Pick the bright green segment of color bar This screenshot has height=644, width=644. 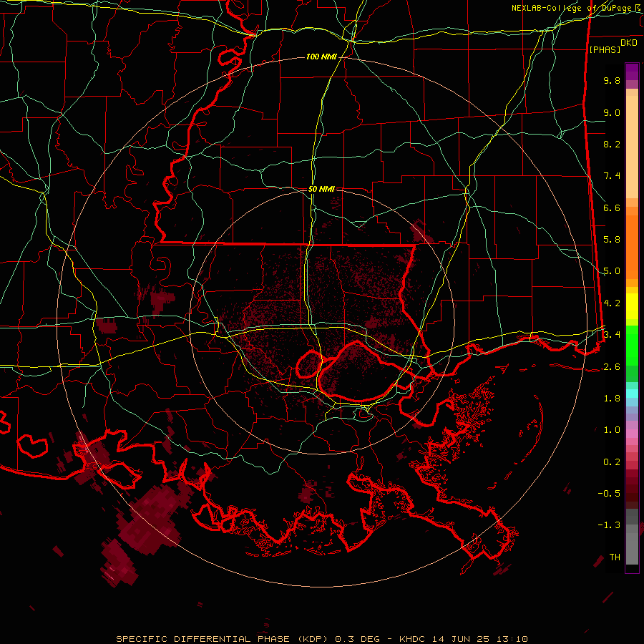[x=632, y=345]
